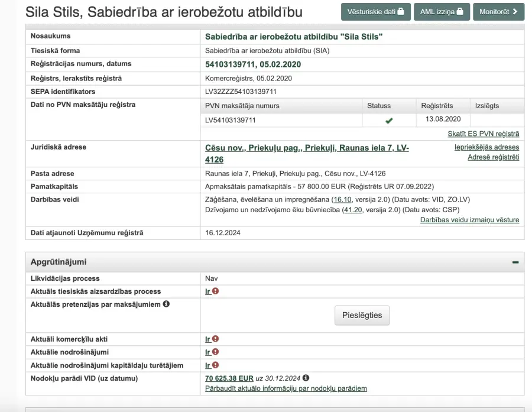The height and width of the screenshot is (412, 532).
Task: Open Darbības veidu izmaiņu vēsture link
Action: pos(469,220)
